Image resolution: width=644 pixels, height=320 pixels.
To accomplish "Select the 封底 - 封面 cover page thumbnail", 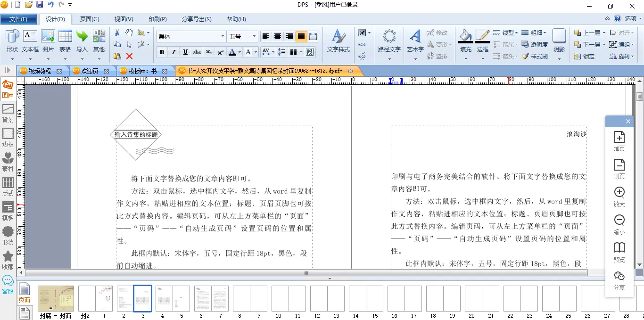I will [56, 298].
